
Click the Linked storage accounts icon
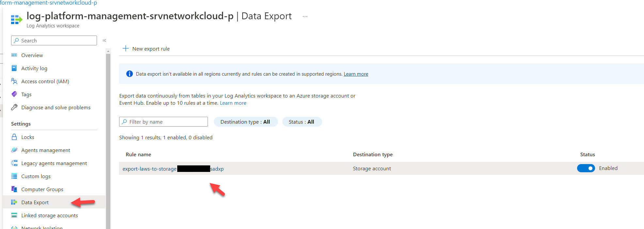(14, 215)
